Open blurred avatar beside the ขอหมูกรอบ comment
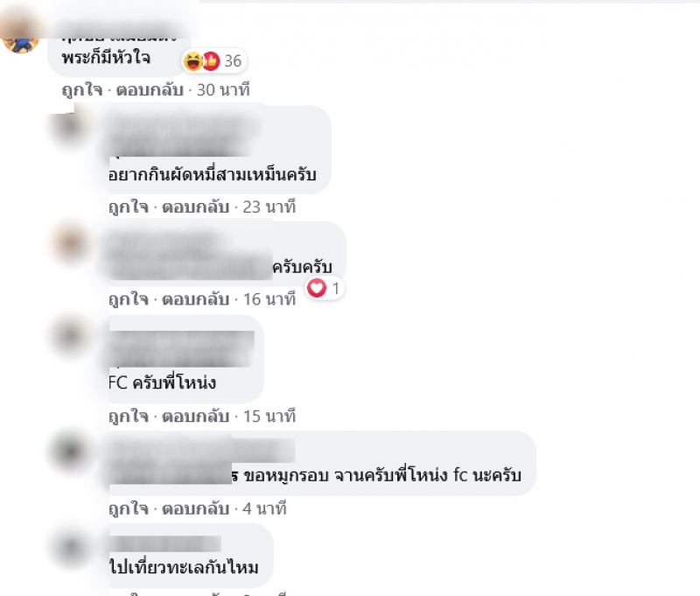Image resolution: width=700 pixels, height=596 pixels. pyautogui.click(x=70, y=451)
